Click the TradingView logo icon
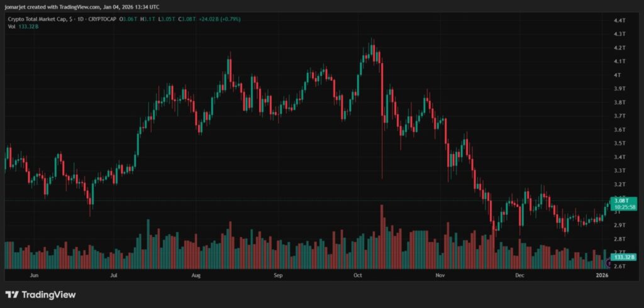This screenshot has width=644, height=308. pos(12,294)
